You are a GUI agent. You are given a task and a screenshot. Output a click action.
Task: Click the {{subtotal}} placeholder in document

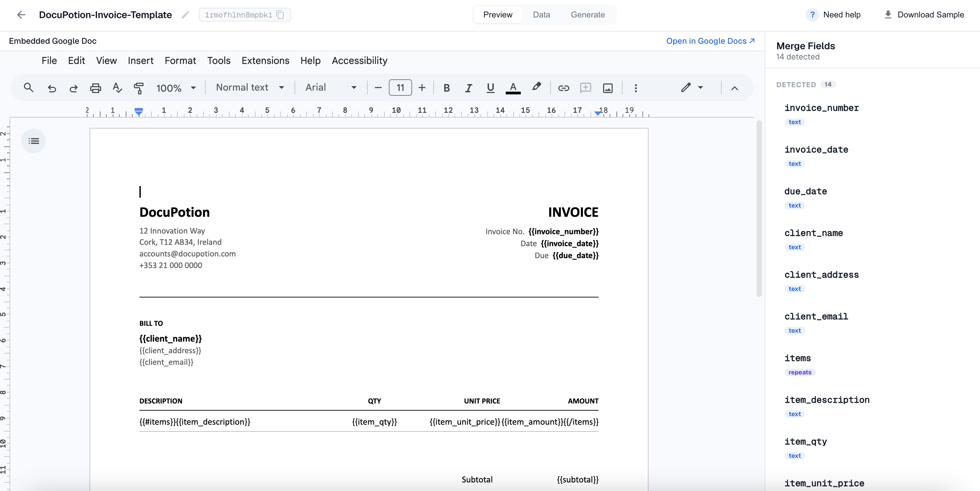pos(577,480)
